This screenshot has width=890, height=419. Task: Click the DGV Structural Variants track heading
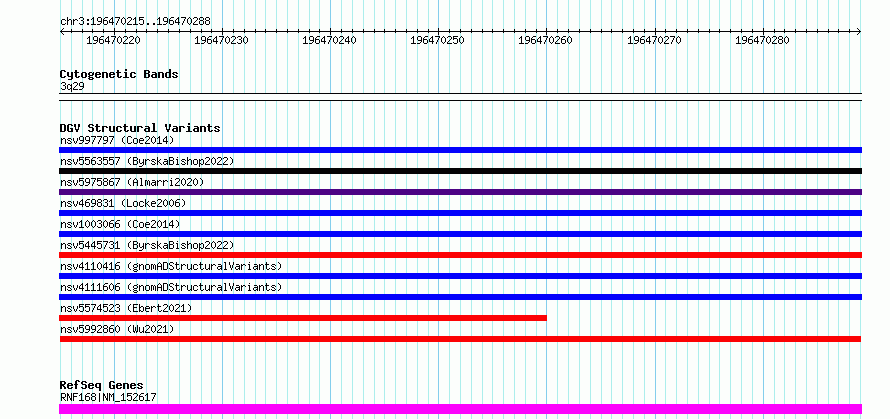pyautogui.click(x=140, y=128)
